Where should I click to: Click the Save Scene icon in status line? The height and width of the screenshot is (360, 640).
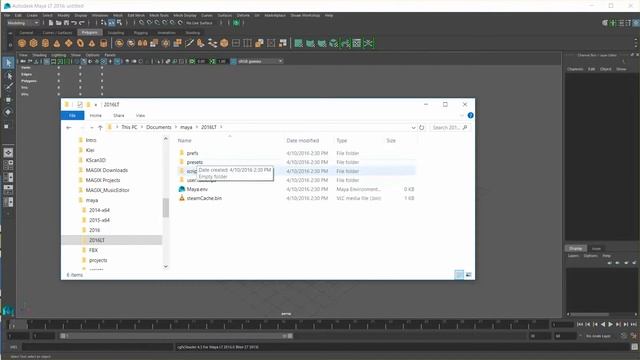click(66, 23)
